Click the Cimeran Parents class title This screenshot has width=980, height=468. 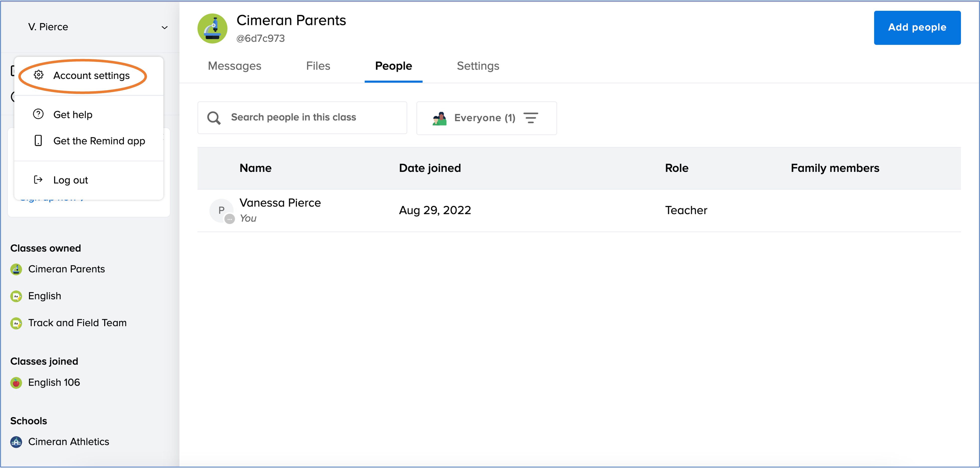click(291, 20)
